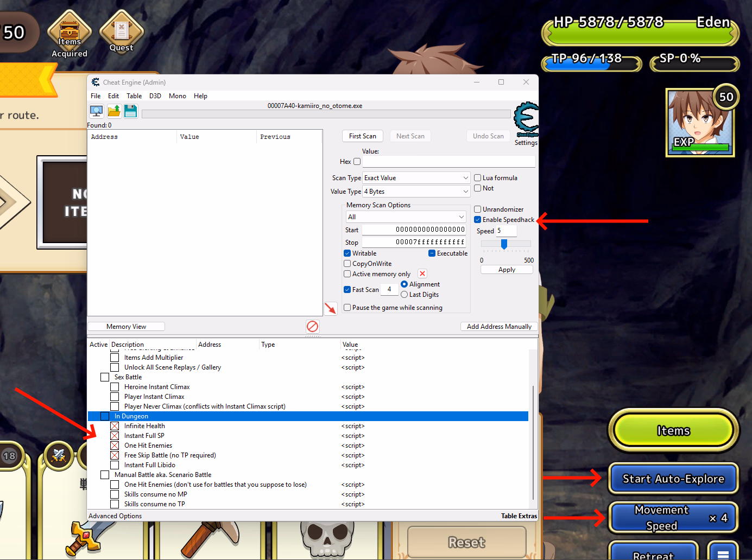Click the red no-entry clear list icon

coord(312,326)
